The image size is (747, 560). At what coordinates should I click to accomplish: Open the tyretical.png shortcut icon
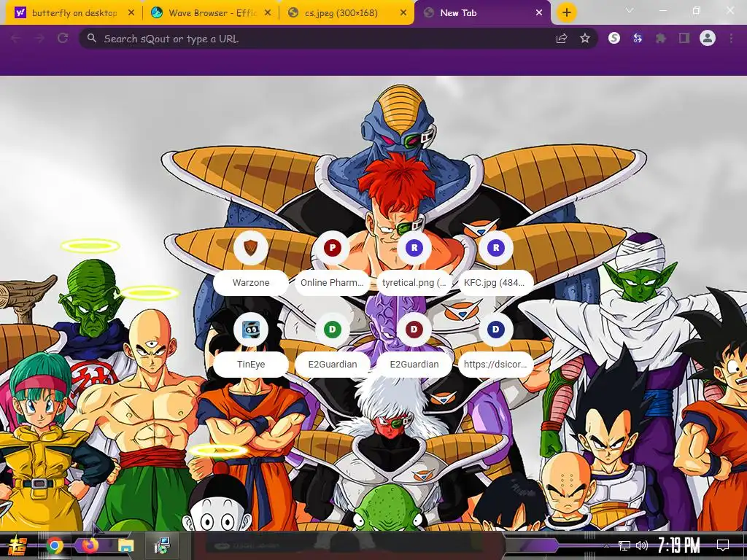pos(414,248)
